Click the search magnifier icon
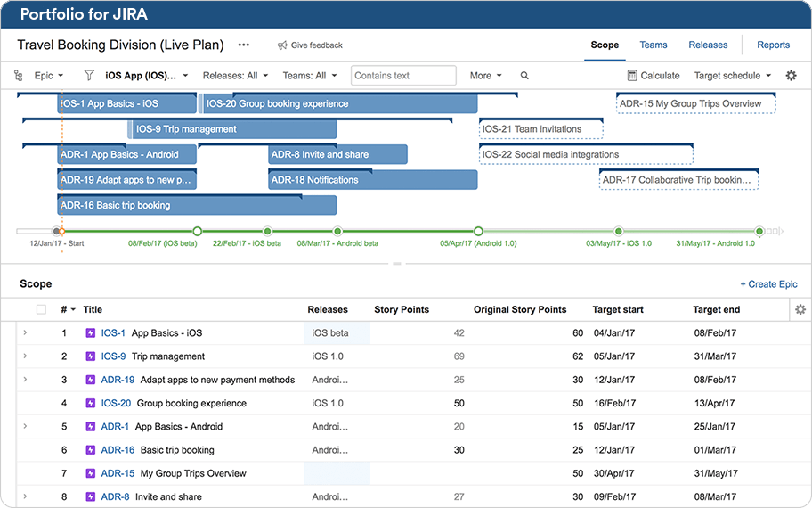This screenshot has height=508, width=812. click(x=524, y=76)
